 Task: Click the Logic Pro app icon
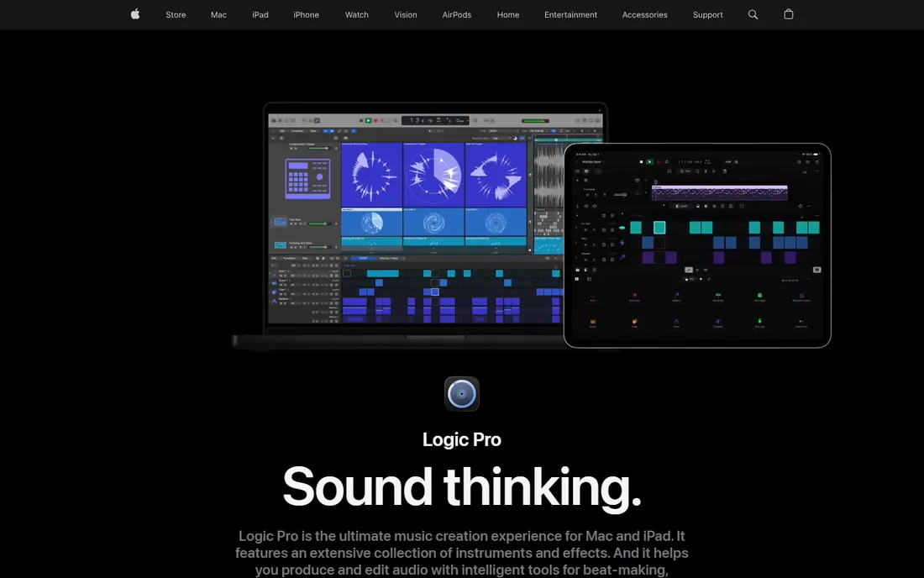pos(461,393)
